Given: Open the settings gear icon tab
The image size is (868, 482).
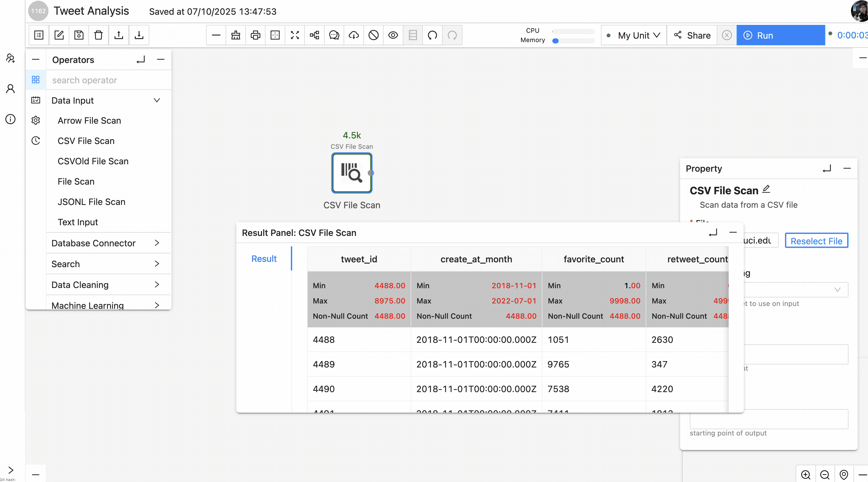Looking at the screenshot, I should 36,120.
